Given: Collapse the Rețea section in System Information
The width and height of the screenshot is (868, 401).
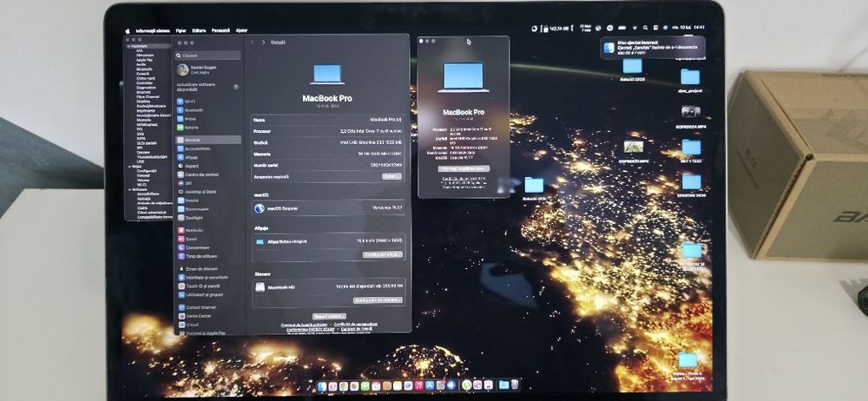Looking at the screenshot, I should click(x=128, y=166).
